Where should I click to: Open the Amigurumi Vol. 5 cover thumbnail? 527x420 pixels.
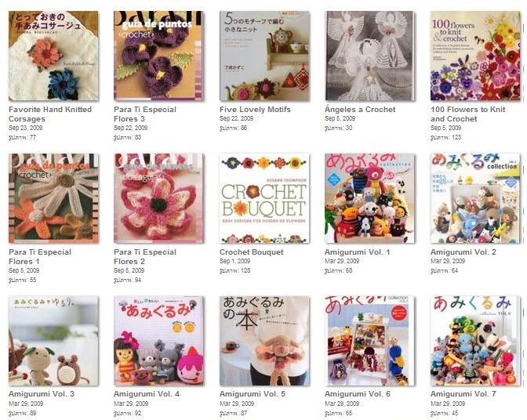(x=264, y=341)
